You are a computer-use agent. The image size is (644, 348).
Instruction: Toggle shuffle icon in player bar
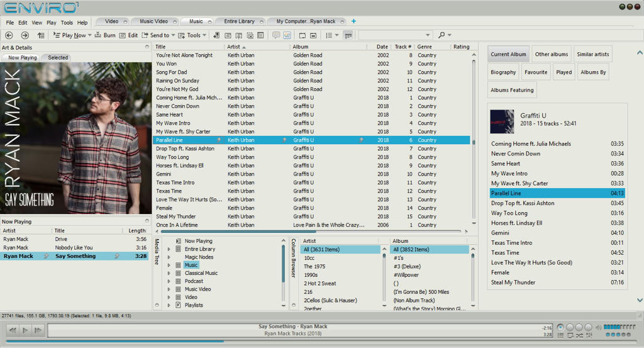pyautogui.click(x=579, y=335)
